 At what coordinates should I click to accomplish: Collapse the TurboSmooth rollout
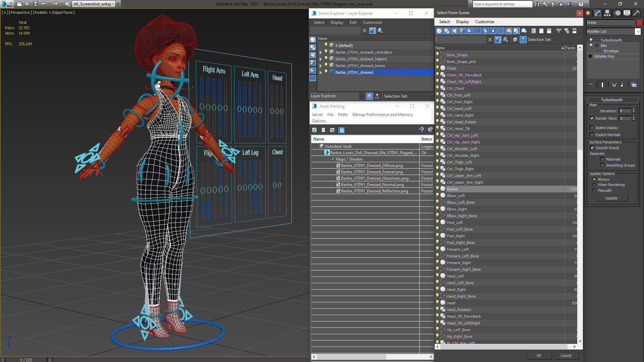pyautogui.click(x=611, y=100)
